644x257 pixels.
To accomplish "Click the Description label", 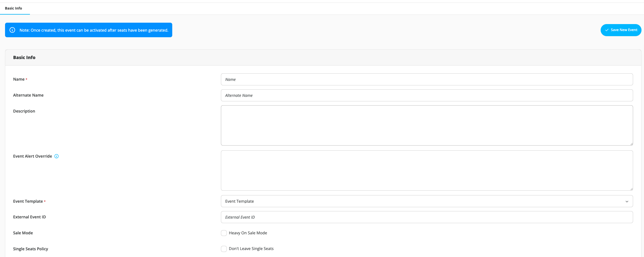I will 24,111.
